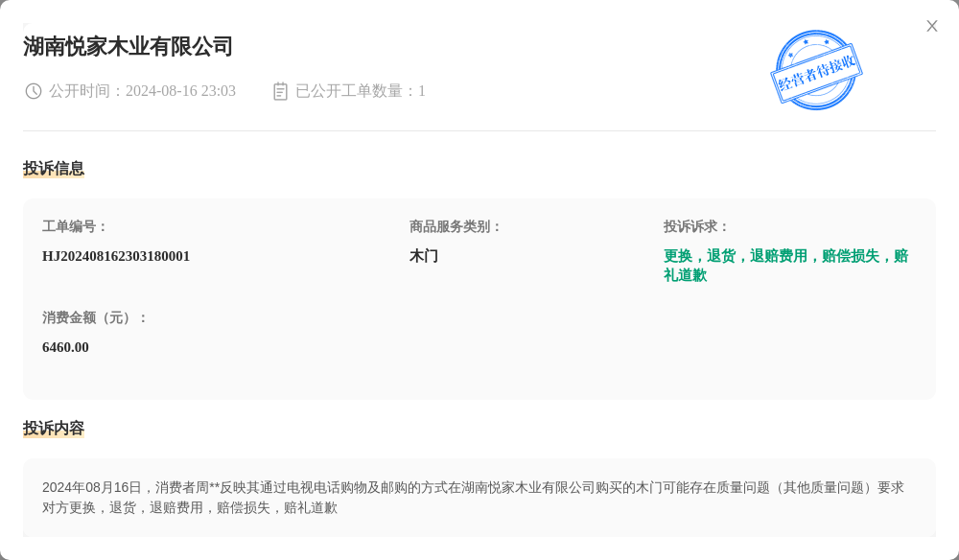
Task: Click the clock icon beside 公开时间
Action: [34, 91]
